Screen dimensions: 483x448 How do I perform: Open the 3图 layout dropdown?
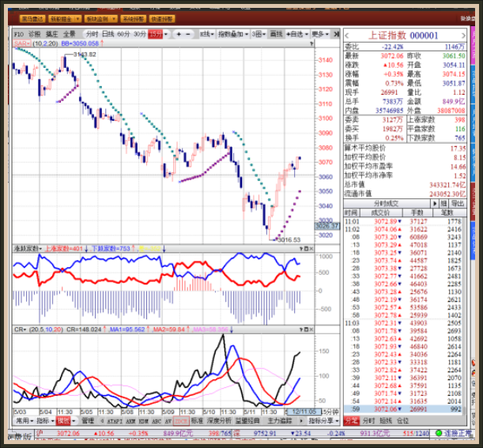pos(258,34)
